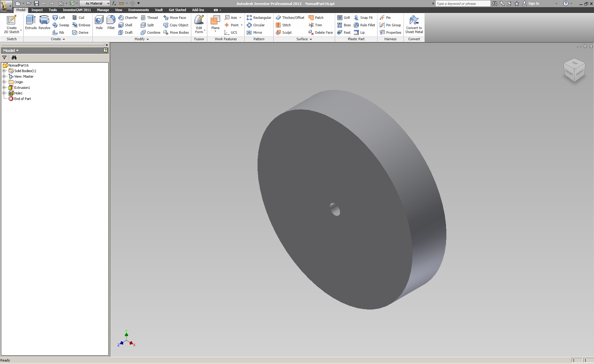Select the Coil tool
594x364 pixels.
point(78,18)
